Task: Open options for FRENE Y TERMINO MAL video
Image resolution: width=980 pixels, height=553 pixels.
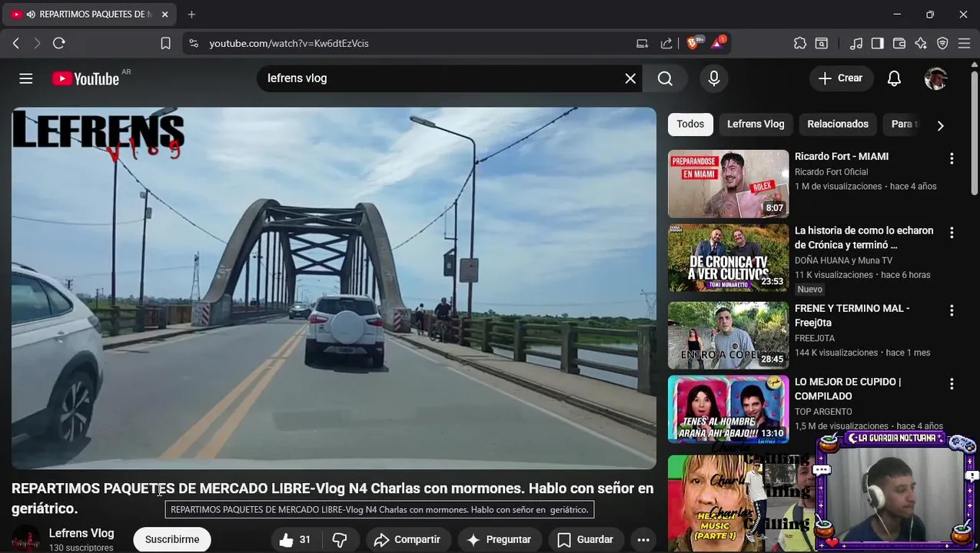Action: pos(952,310)
